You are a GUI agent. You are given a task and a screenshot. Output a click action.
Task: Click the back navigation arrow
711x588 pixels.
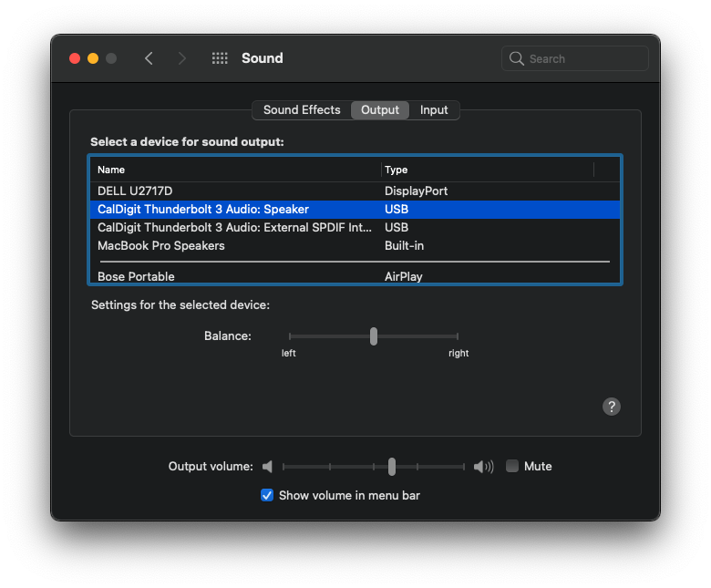coord(149,58)
